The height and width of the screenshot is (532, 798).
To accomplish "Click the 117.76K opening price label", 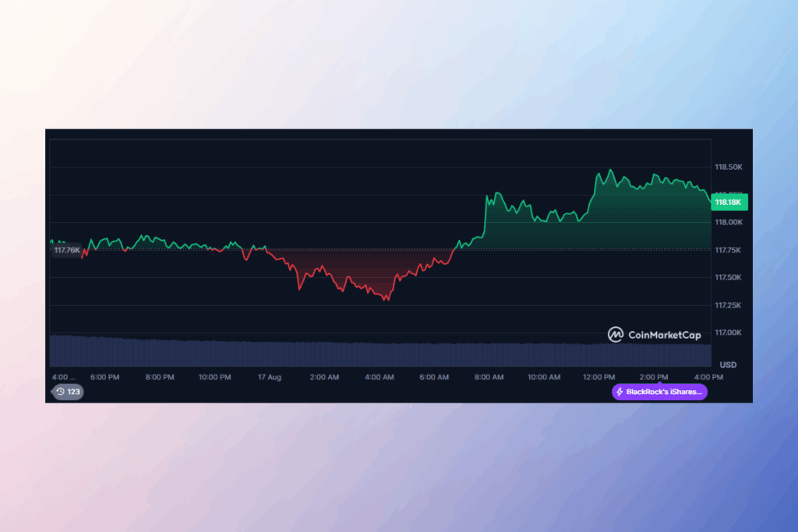I will tap(67, 250).
